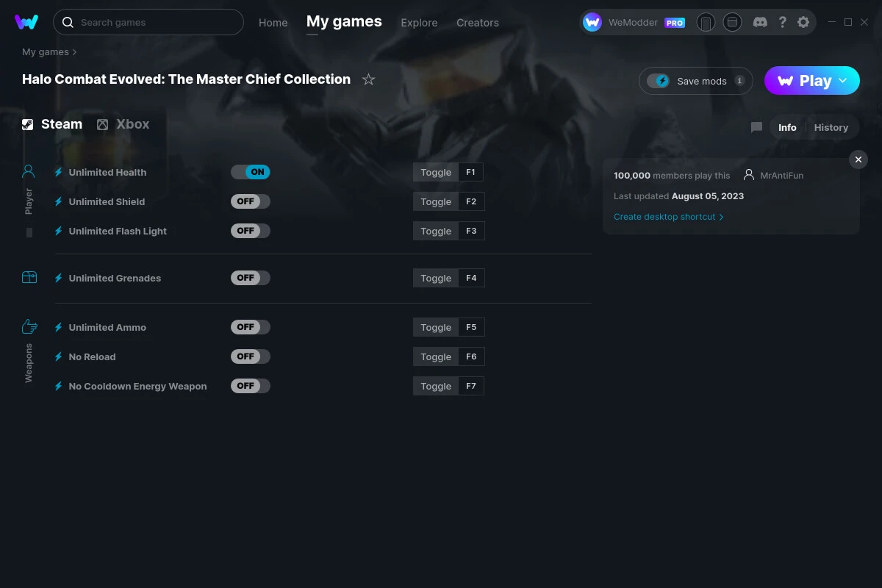Click the search magnifier icon

click(x=68, y=22)
